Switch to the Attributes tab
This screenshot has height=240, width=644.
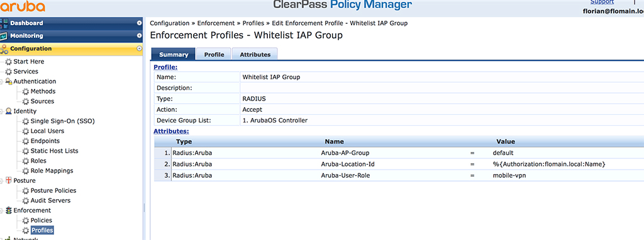point(255,54)
